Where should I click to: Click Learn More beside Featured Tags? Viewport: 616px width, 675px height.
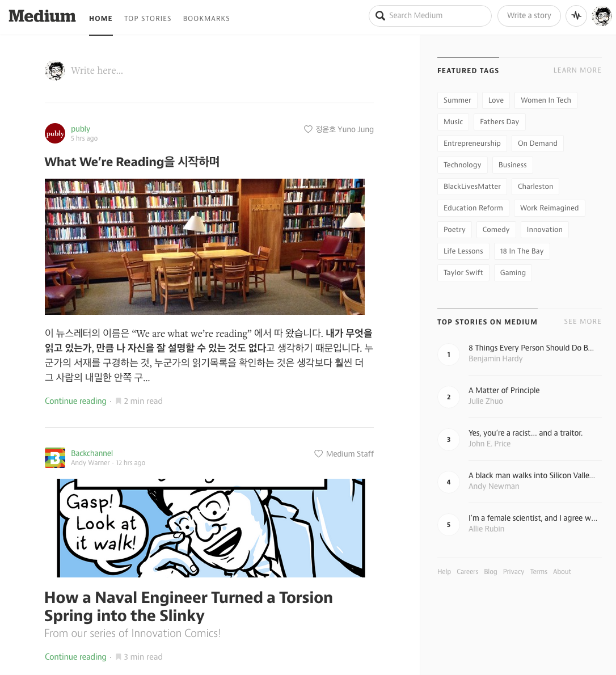click(x=577, y=70)
